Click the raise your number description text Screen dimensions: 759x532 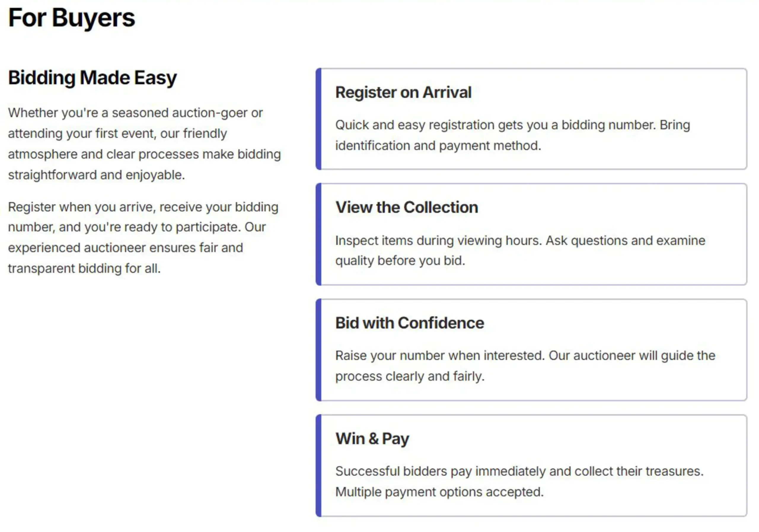(x=525, y=366)
